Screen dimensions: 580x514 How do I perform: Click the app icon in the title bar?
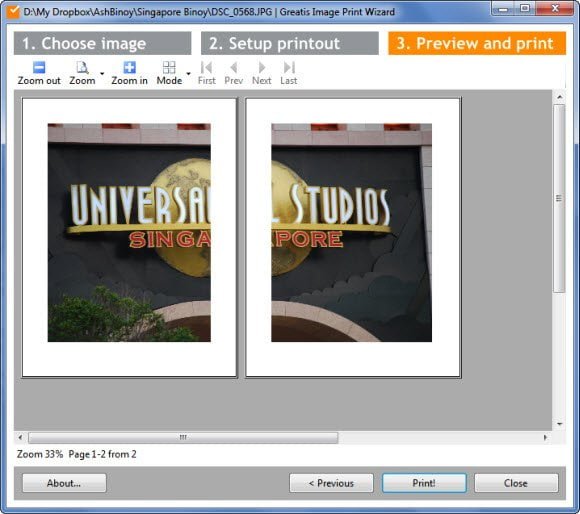click(x=13, y=11)
